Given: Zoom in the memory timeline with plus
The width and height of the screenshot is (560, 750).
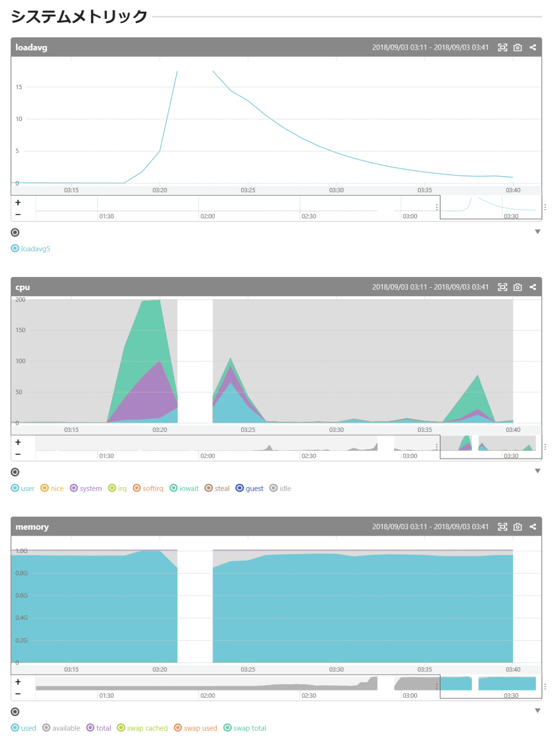Looking at the screenshot, I should tap(18, 682).
